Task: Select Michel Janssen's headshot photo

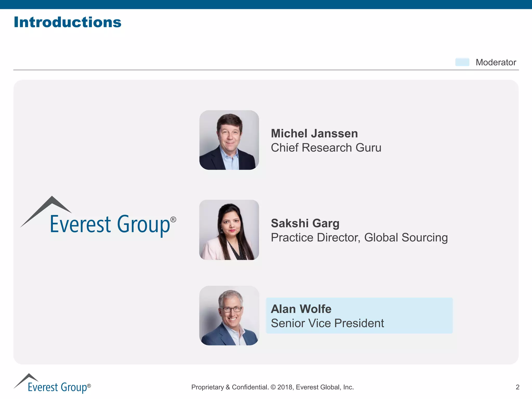Action: click(x=229, y=140)
